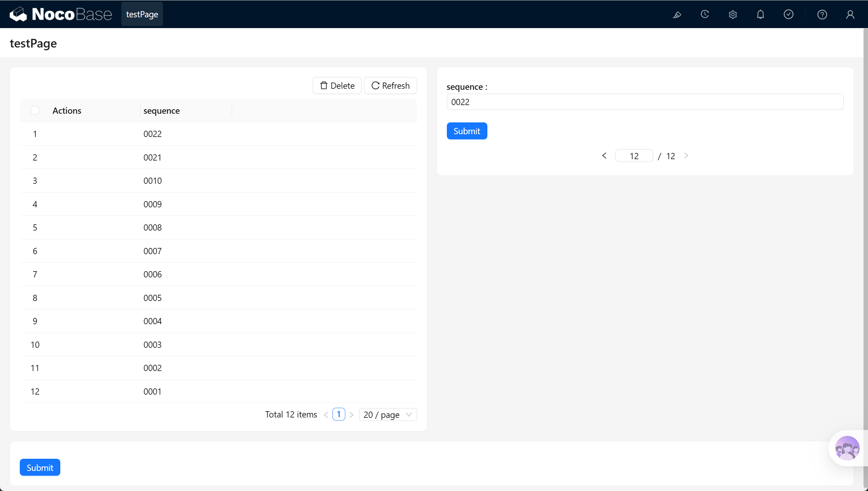Go to previous record in form pagination
868x491 pixels.
(604, 156)
